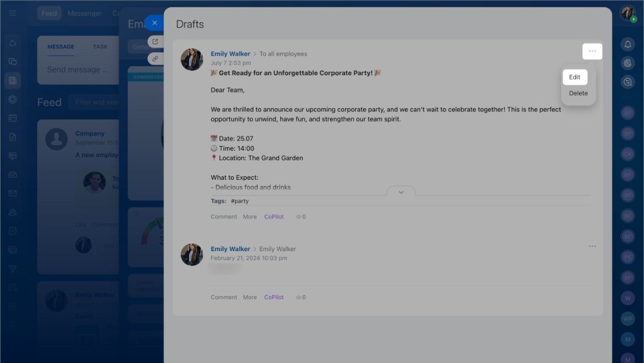Open Emily Walker's avatar on the party draft
Screen dimensions: 644x363
(x=192, y=60)
